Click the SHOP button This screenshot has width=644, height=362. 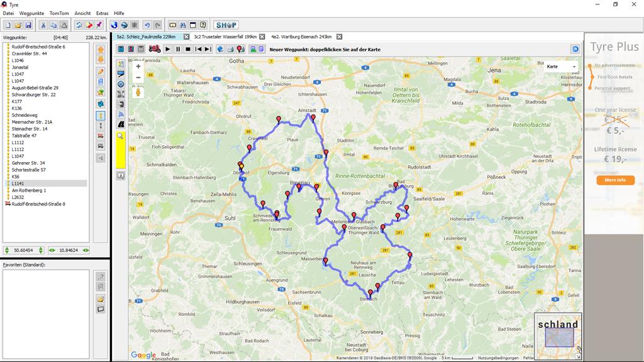226,25
